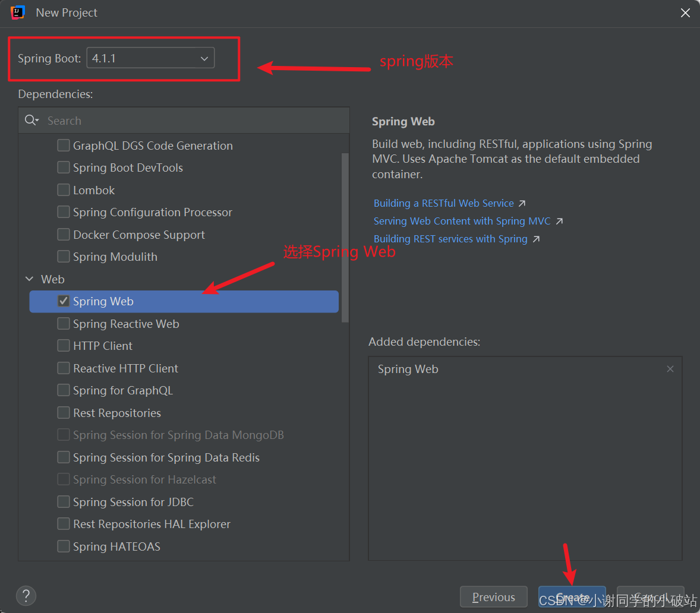Enable the GraphQL DGS Code Generation checkbox
The width and height of the screenshot is (700, 613).
64,146
